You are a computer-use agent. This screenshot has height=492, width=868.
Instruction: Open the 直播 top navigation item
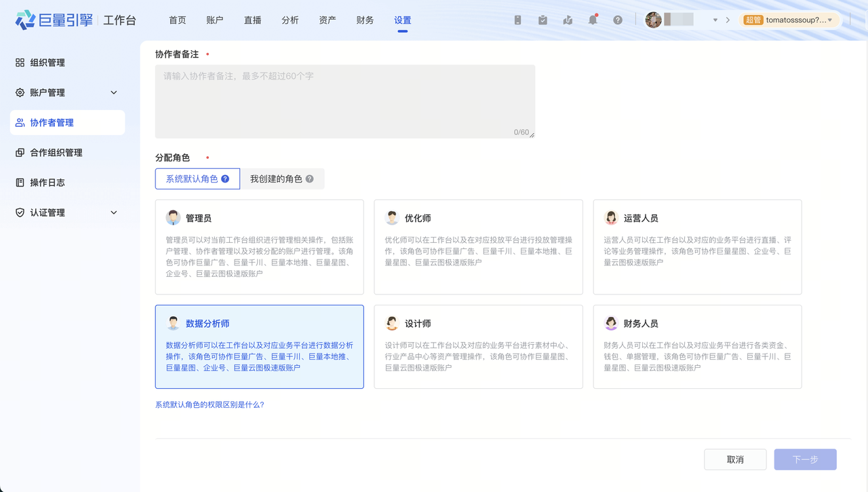pos(253,20)
